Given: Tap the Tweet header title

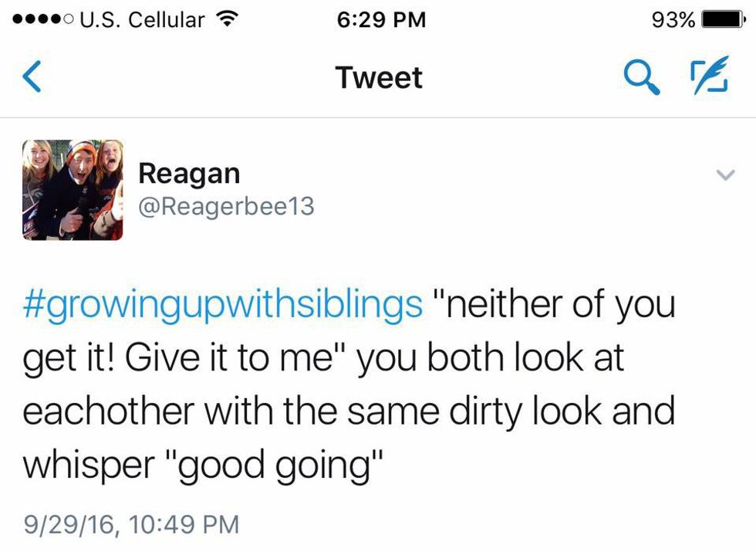Looking at the screenshot, I should coord(379,78).
